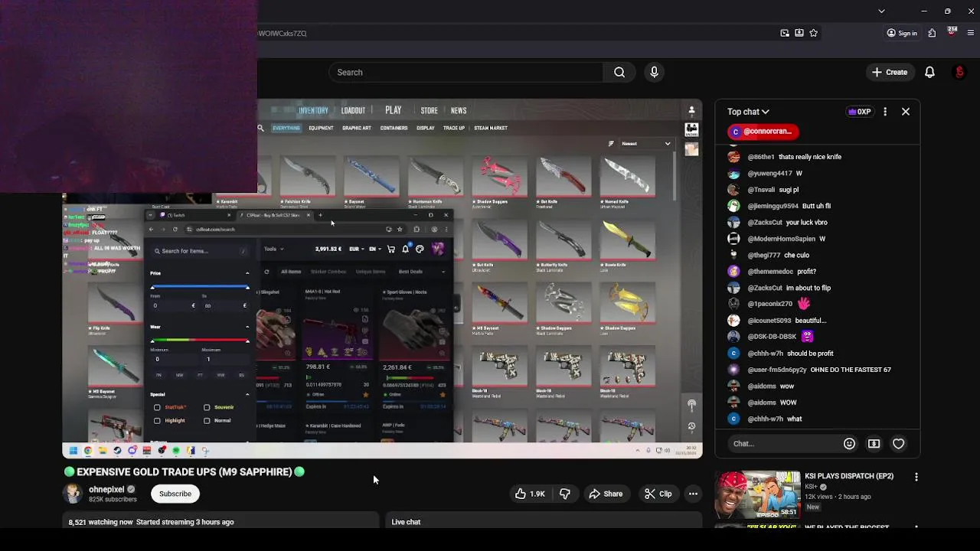Open the Newest sort dropdown in inventory
Image resolution: width=980 pixels, height=551 pixels.
point(645,144)
